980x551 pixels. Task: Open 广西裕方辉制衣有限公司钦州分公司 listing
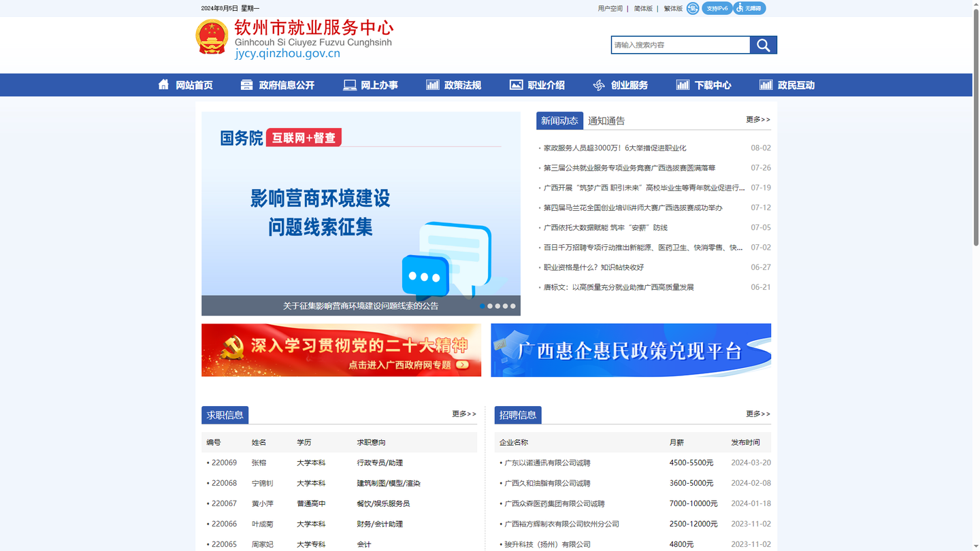561,524
